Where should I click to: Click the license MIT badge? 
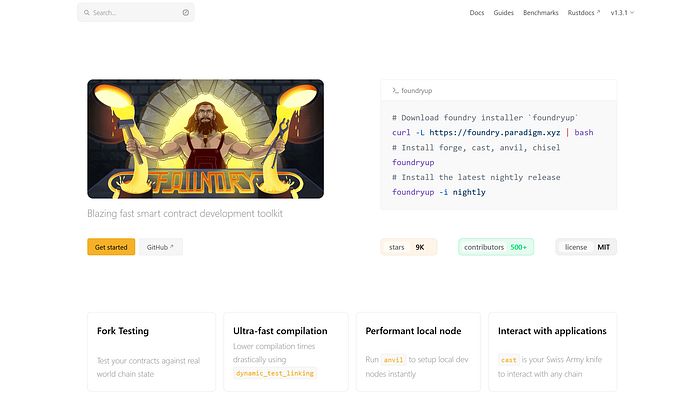pos(586,247)
